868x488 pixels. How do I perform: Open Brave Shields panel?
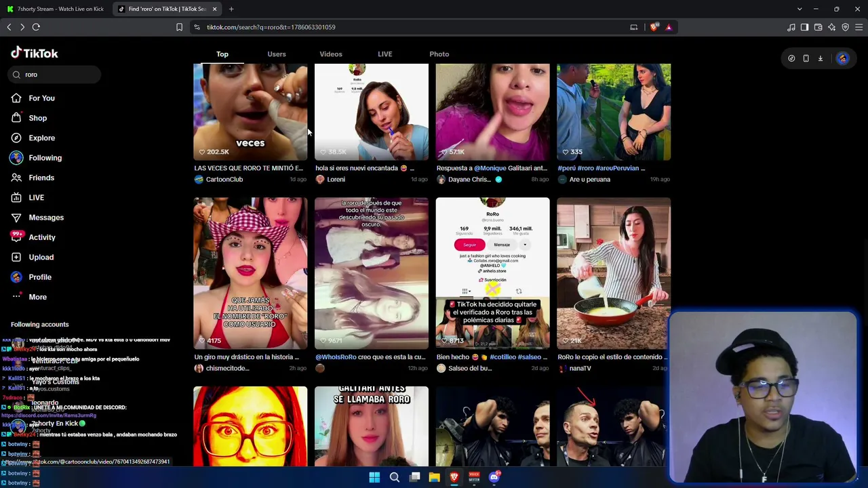(654, 27)
